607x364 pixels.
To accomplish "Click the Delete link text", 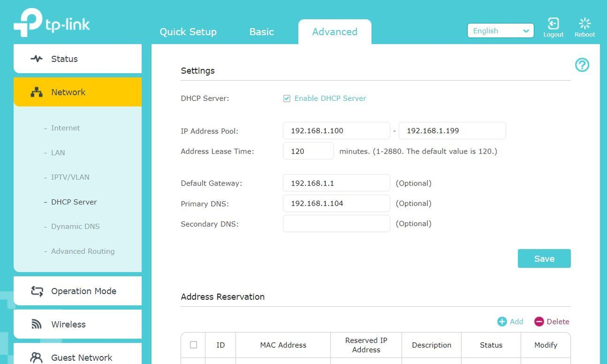I will point(558,322).
